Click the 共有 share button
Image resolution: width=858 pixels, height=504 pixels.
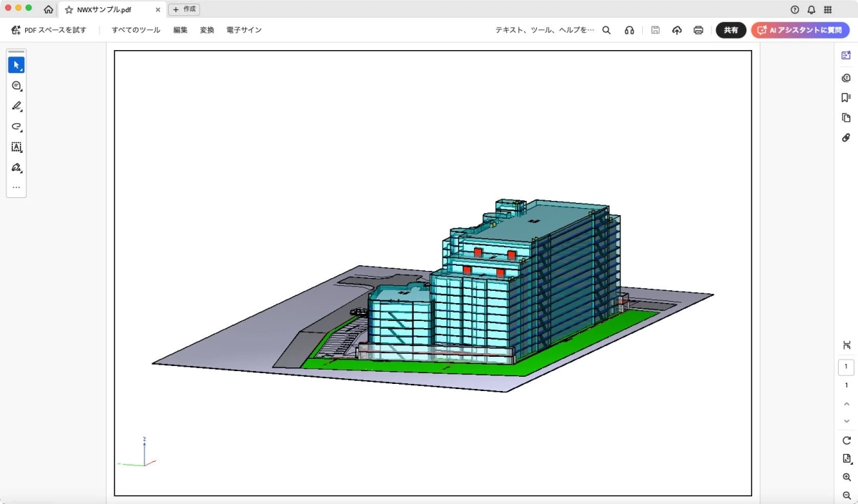(x=731, y=30)
